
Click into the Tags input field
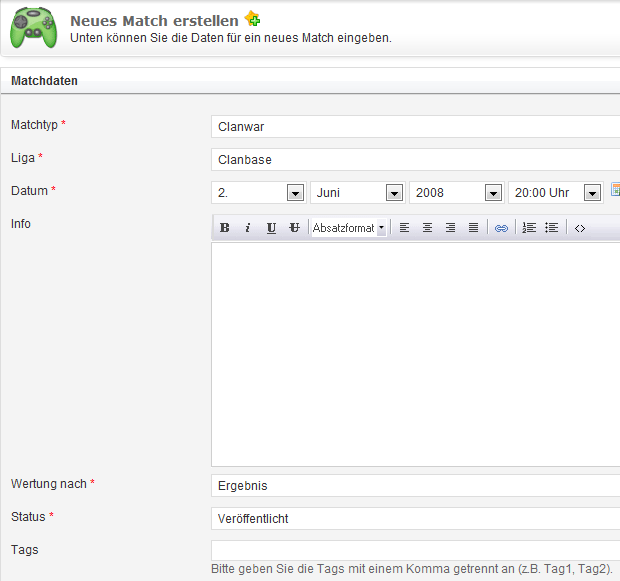416,550
